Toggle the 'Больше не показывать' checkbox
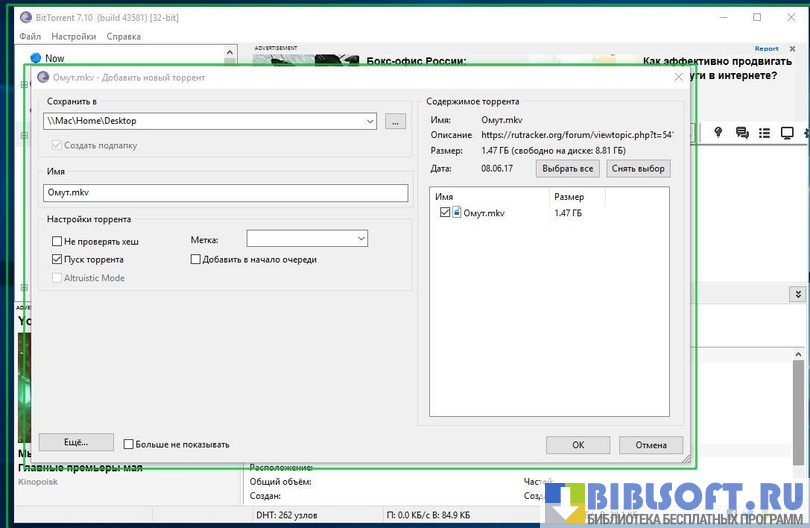The image size is (810, 528). pos(129,444)
